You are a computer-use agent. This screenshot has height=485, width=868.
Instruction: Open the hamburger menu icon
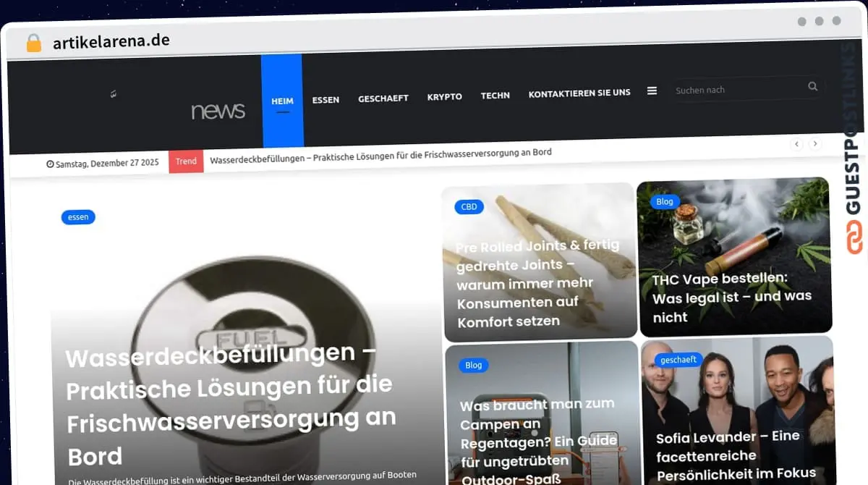click(x=652, y=91)
